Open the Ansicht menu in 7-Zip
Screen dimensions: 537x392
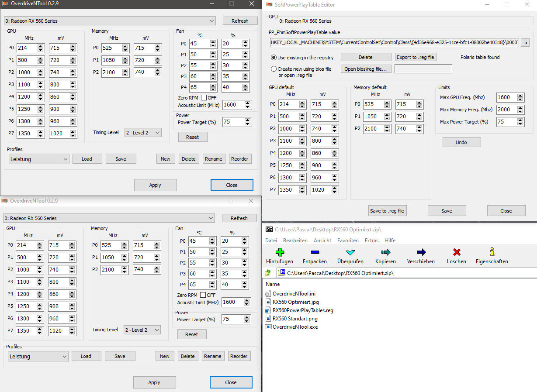coord(322,241)
